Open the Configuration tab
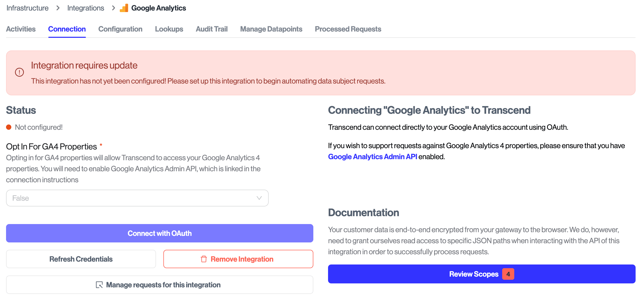Screen dimensions: 644x301 point(120,29)
